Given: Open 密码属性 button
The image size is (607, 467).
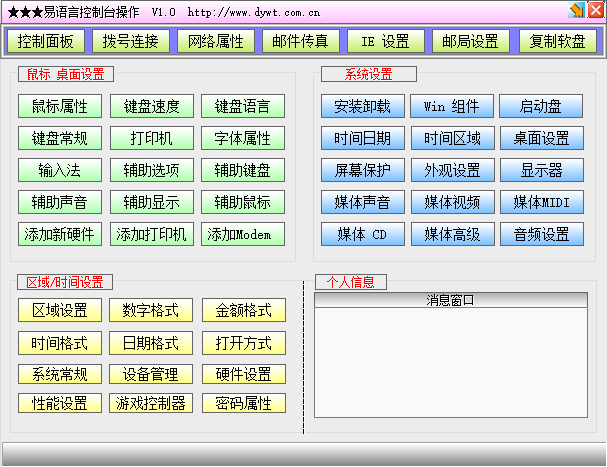Looking at the screenshot, I should click(x=243, y=404).
